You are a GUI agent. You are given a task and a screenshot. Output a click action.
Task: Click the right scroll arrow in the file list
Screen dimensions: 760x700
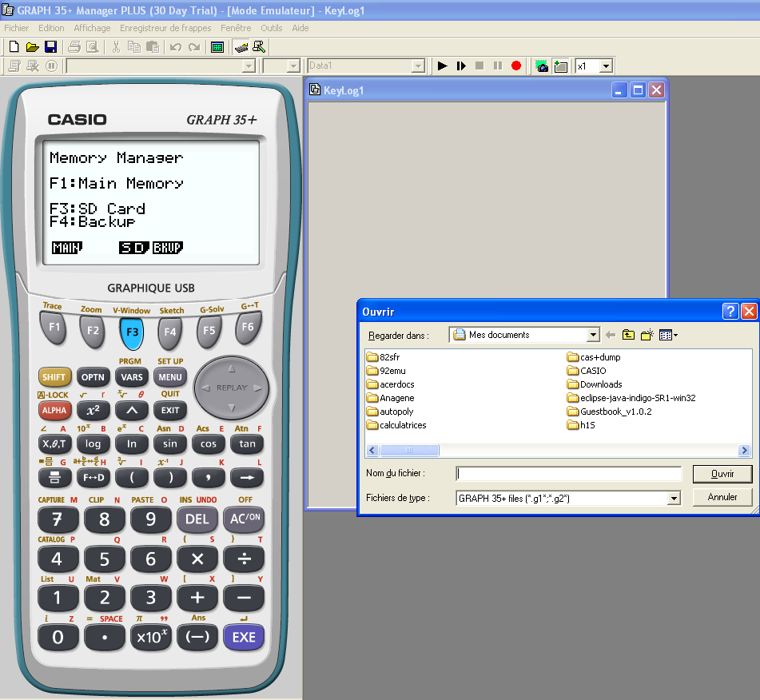744,451
